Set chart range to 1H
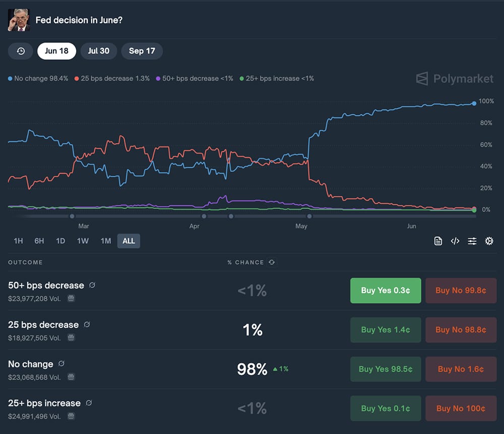 18,241
